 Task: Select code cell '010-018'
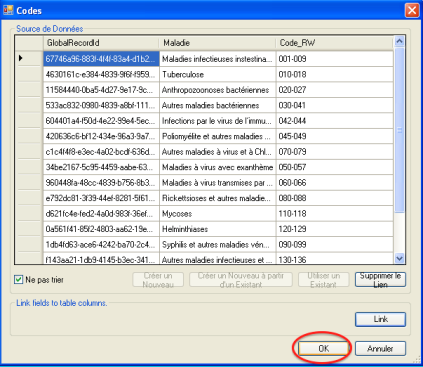[335, 74]
